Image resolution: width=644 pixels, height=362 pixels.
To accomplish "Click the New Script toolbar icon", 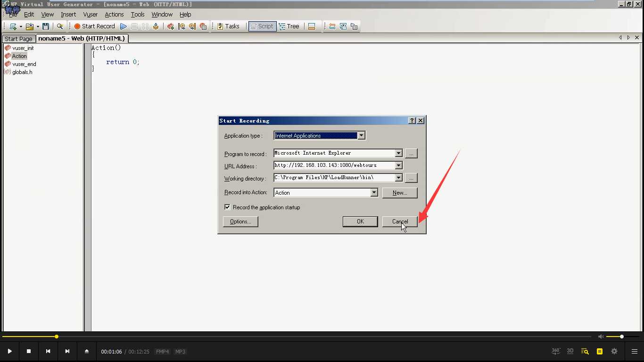I will pyautogui.click(x=13, y=26).
